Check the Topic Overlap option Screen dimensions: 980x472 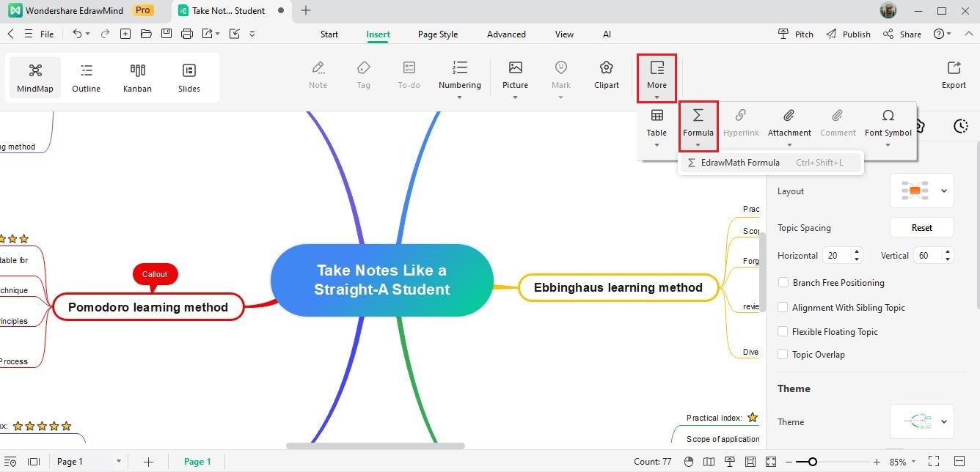pyautogui.click(x=783, y=355)
